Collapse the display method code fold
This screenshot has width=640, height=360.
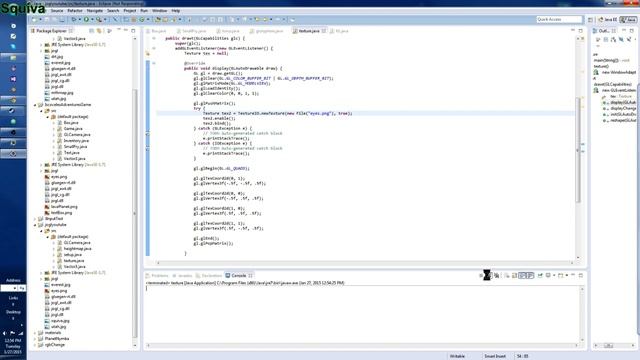coord(154,63)
